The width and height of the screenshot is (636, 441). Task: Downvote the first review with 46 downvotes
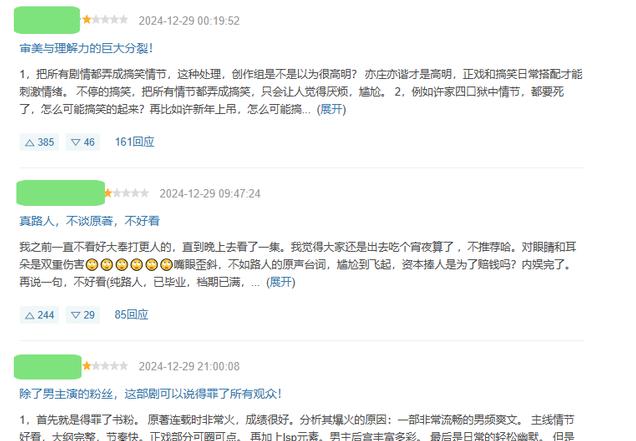pyautogui.click(x=83, y=142)
